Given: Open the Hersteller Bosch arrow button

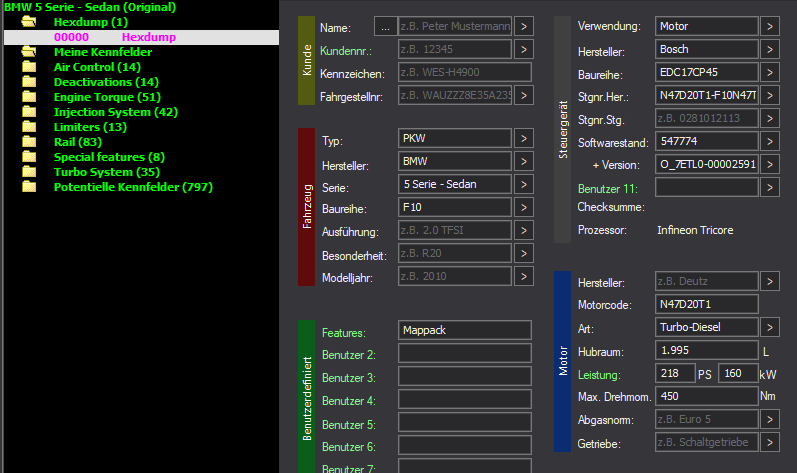Looking at the screenshot, I should pos(770,49).
